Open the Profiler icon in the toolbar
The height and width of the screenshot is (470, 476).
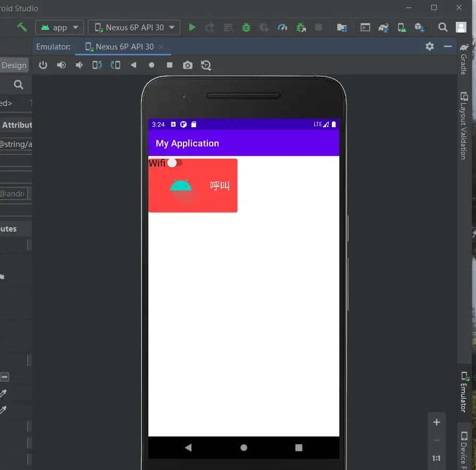(282, 27)
